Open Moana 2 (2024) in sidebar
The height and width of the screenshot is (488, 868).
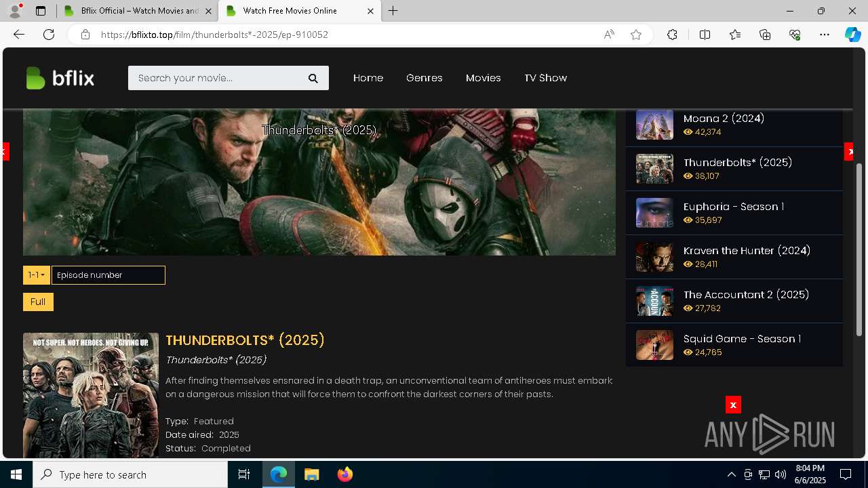(724, 119)
